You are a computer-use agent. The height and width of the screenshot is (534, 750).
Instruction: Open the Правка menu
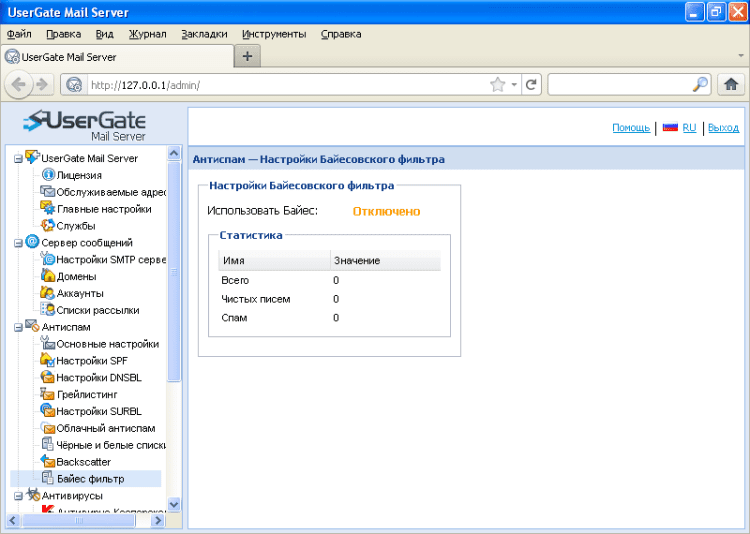point(64,34)
